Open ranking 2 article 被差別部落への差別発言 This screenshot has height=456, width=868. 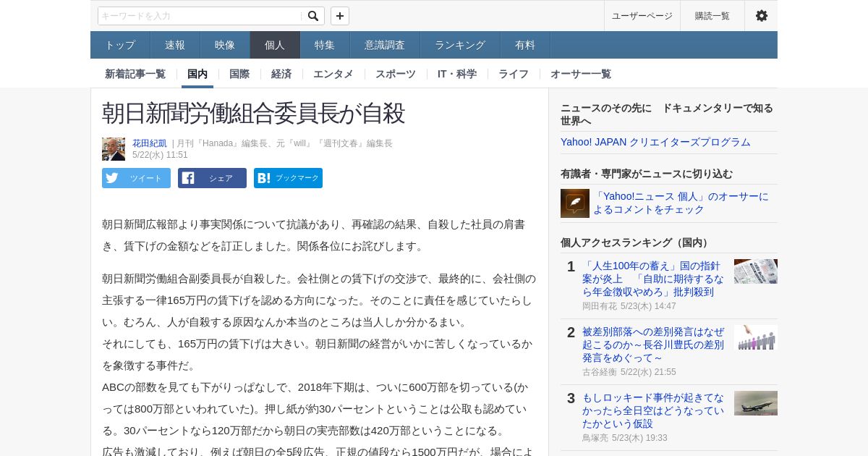pyautogui.click(x=653, y=345)
